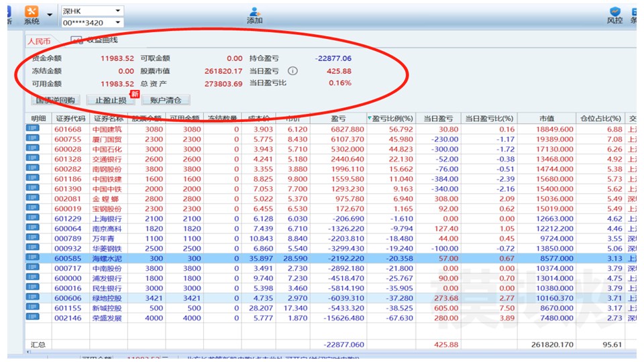This screenshot has width=644, height=362.
Task: Open detail icon for 交通银行 row
Action: [x=32, y=158]
